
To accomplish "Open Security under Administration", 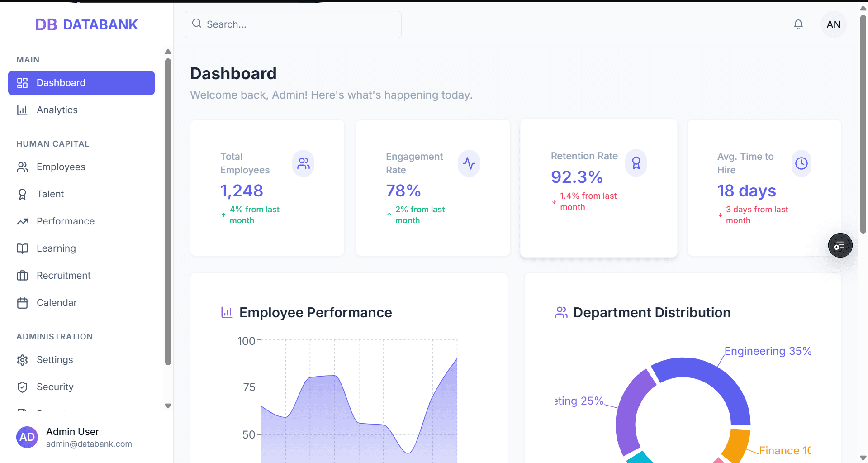I will click(81, 387).
